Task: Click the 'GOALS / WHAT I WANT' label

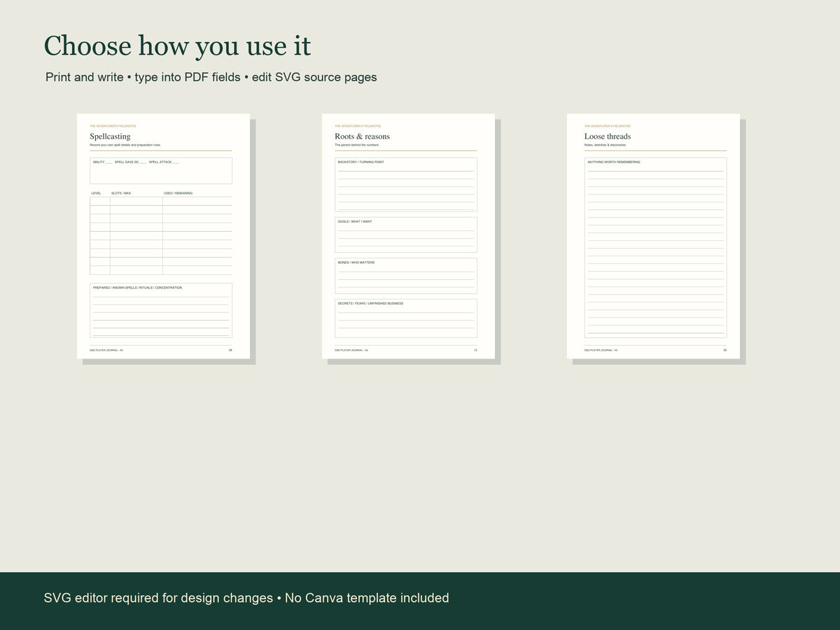Action: pos(355,222)
